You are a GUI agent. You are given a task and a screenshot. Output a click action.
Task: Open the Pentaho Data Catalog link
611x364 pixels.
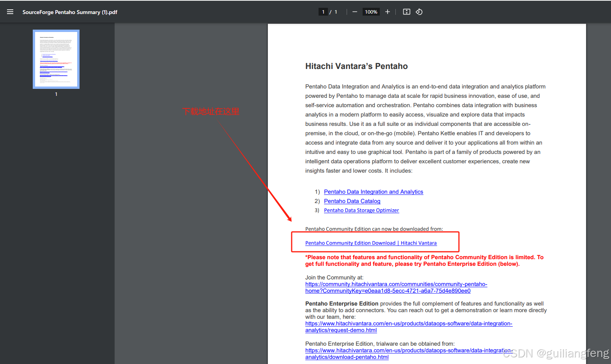click(x=352, y=201)
